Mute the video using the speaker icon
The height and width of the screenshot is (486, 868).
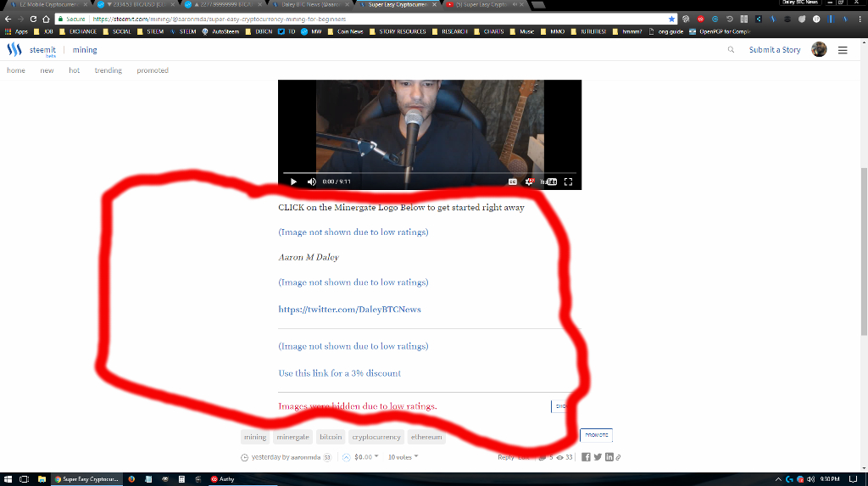coord(312,182)
